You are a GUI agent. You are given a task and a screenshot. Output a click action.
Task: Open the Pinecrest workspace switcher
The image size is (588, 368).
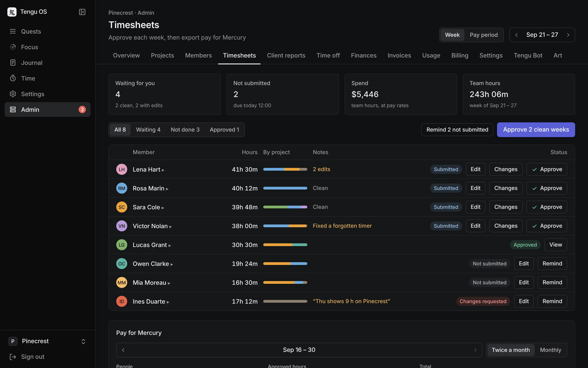pos(48,341)
